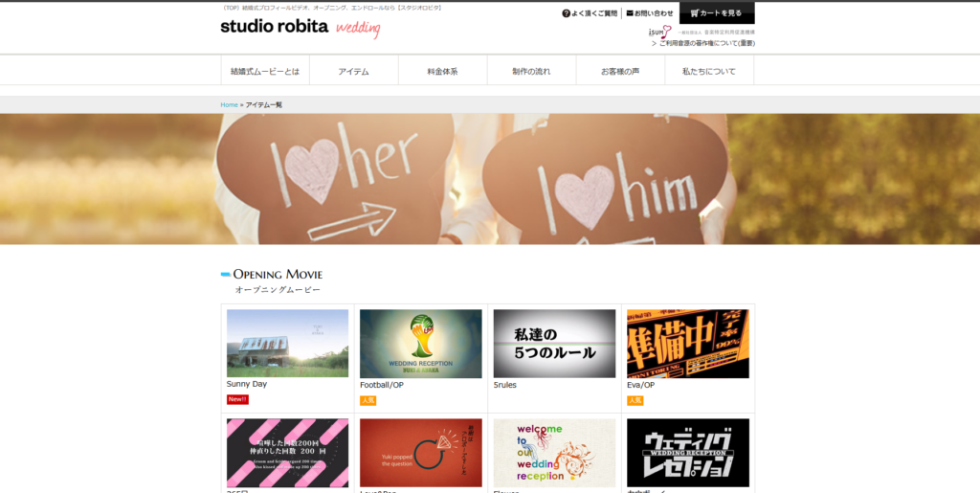This screenshot has width=980, height=493.
Task: Open the ご利用音源の著作権について link
Action: click(706, 43)
